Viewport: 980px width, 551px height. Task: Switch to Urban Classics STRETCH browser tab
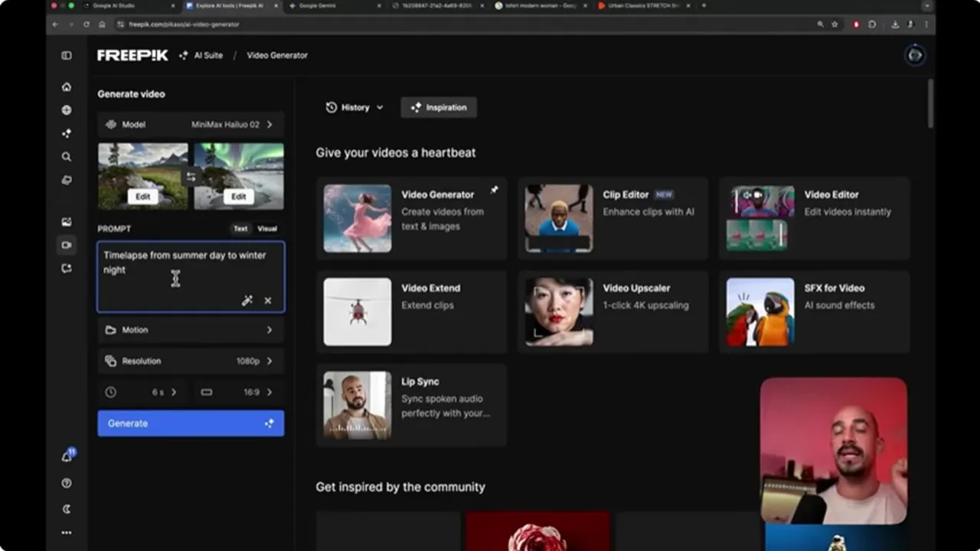[x=643, y=5]
